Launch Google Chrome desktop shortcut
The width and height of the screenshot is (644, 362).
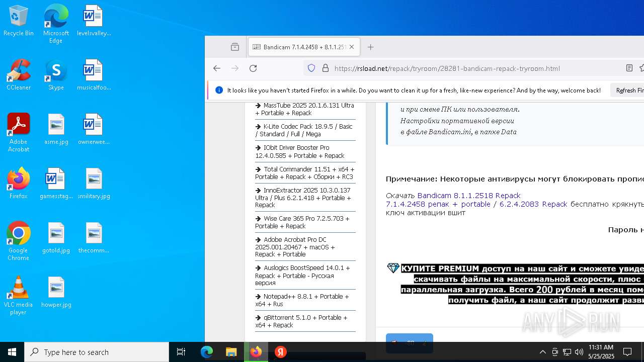coord(19,241)
